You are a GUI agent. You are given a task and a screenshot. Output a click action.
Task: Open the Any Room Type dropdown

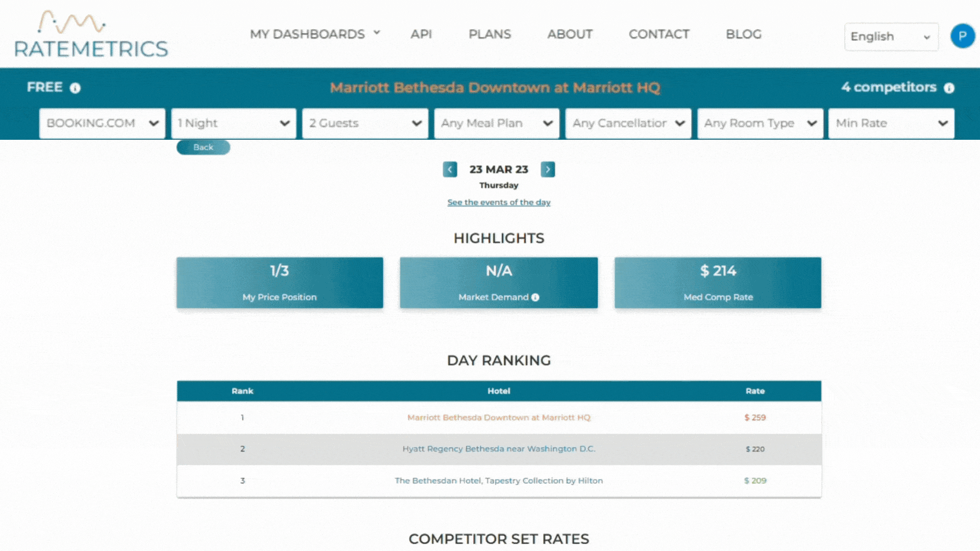pos(760,123)
